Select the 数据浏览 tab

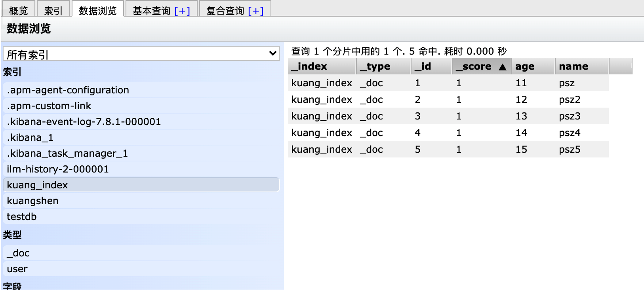(98, 9)
